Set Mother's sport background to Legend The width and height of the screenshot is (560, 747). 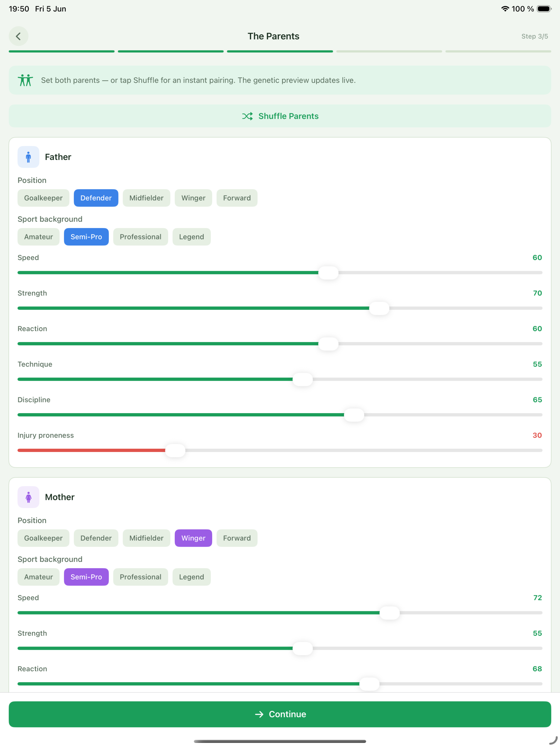click(x=191, y=577)
